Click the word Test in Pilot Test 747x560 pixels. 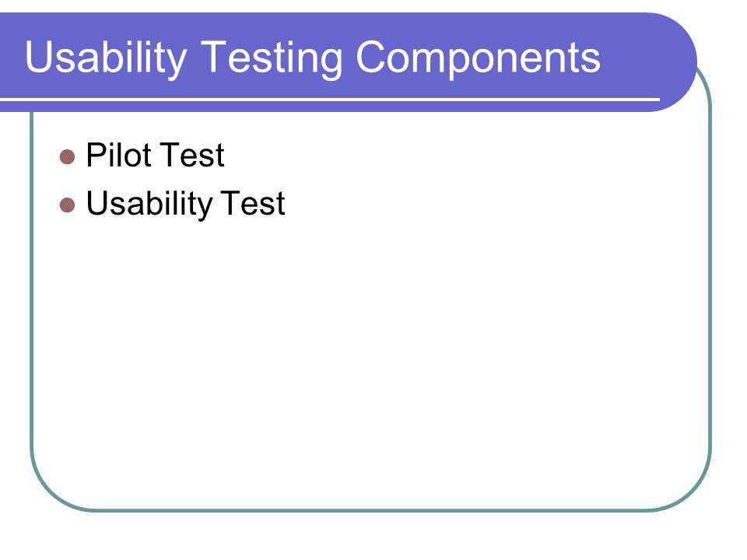pyautogui.click(x=193, y=156)
